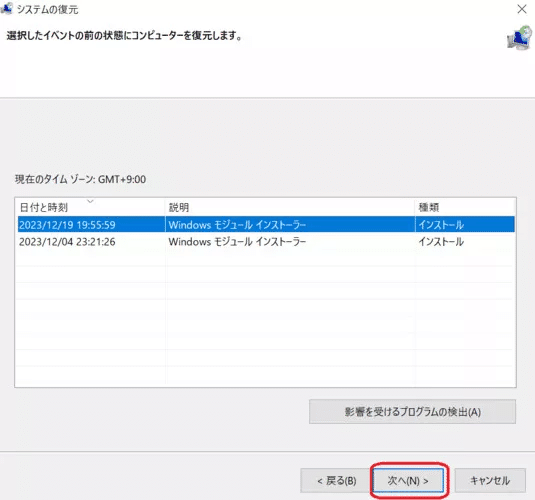
Task: Cancel with the キャンセル button
Action: coord(490,481)
